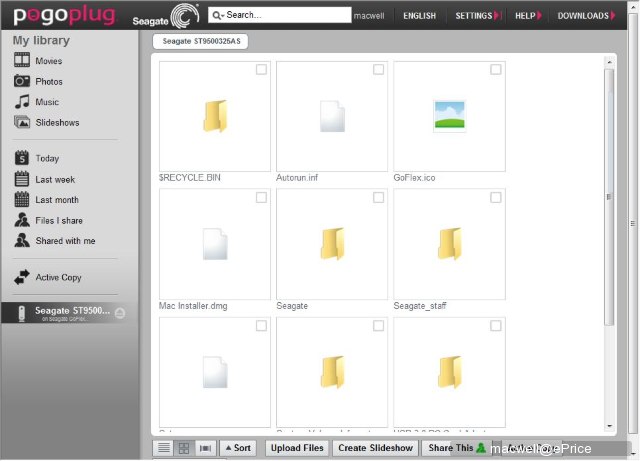Click the Autorun.inf file name
Image resolution: width=640 pixels, height=461 pixels.
(x=297, y=178)
